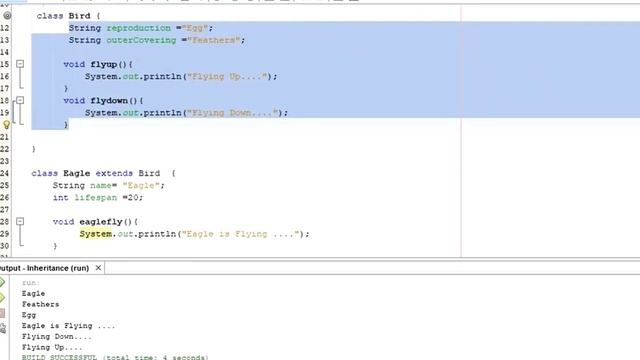Click the 'Egg' line in Output panel
The image size is (640, 360).
pyautogui.click(x=29, y=315)
